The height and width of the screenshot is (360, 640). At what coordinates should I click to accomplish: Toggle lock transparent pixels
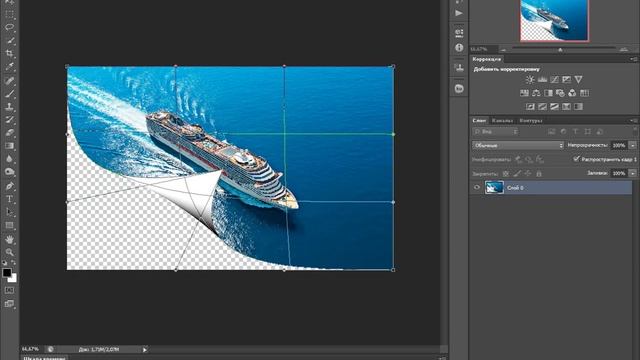(x=506, y=173)
